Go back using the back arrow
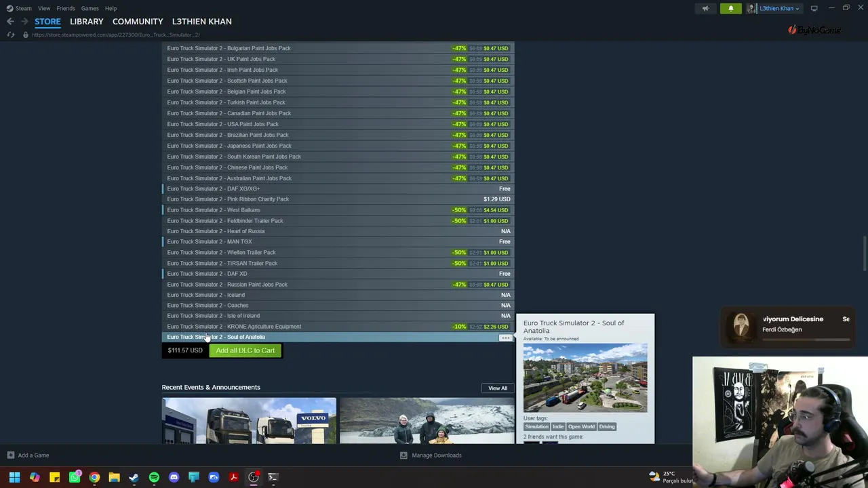Screen dimensions: 868x488 [10, 22]
